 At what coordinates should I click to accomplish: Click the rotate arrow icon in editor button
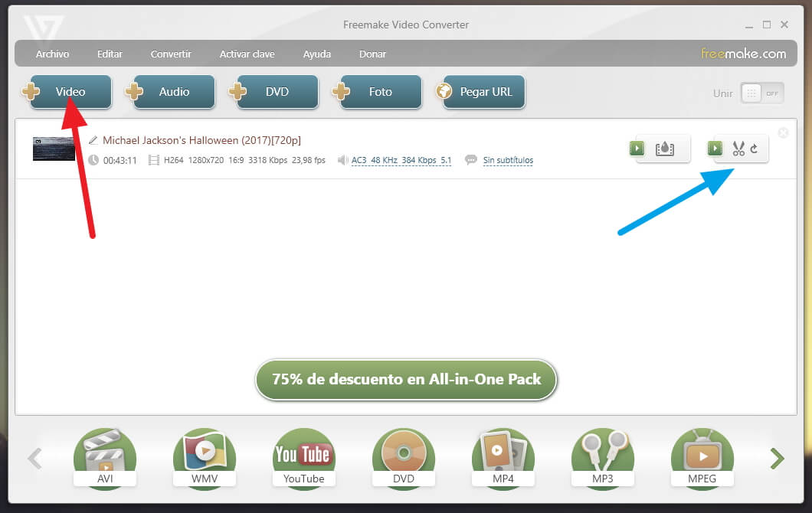coord(754,149)
